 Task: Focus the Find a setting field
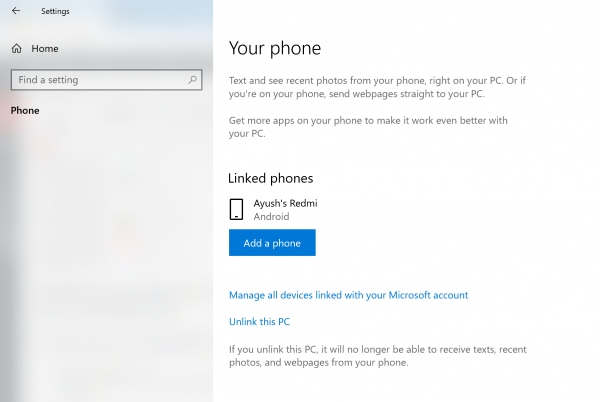pyautogui.click(x=106, y=80)
